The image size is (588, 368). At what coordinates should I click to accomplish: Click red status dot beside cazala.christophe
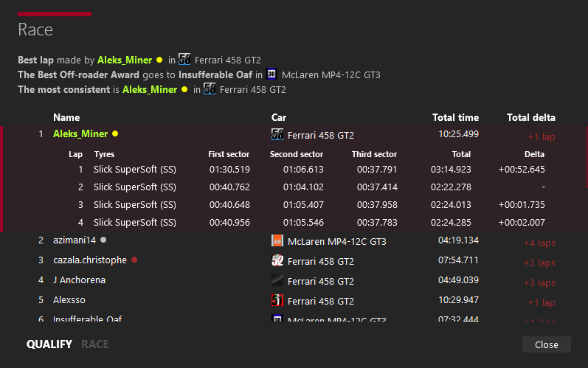tap(134, 260)
